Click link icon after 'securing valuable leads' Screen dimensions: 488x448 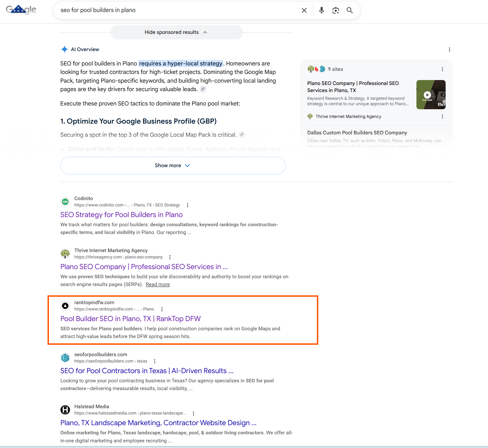[203, 89]
